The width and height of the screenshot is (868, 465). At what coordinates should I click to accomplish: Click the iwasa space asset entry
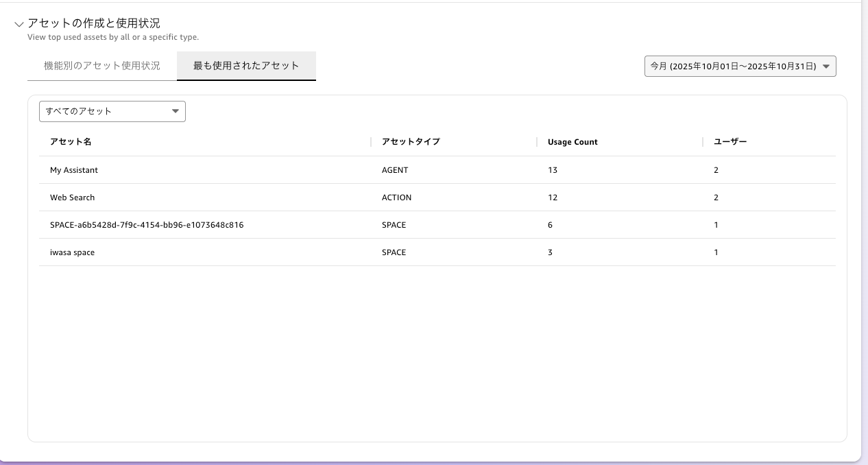coord(73,252)
